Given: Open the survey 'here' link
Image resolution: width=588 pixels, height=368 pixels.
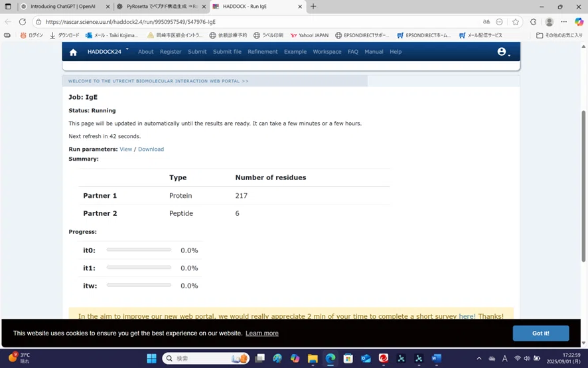Looking at the screenshot, I should (x=467, y=316).
